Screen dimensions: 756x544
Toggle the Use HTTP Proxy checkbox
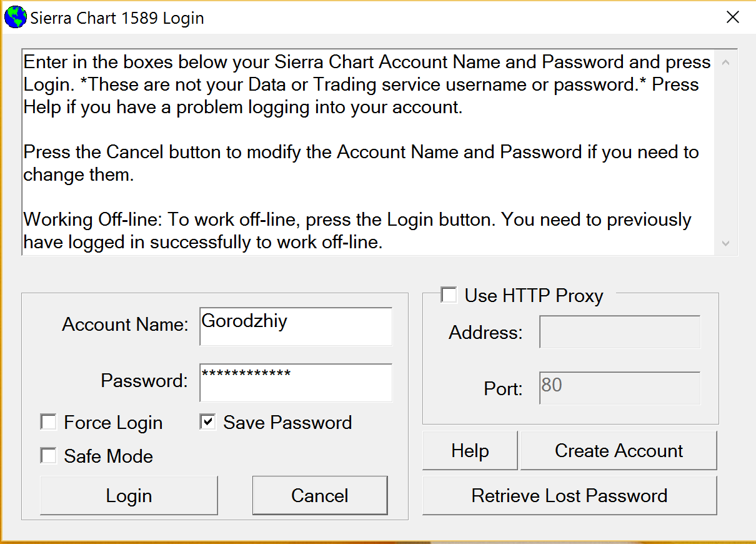point(449,295)
